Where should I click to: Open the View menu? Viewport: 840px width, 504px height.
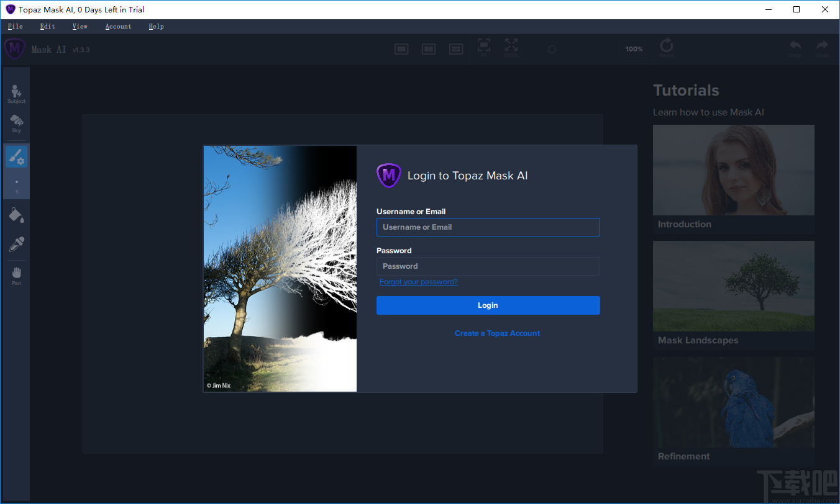tap(80, 26)
